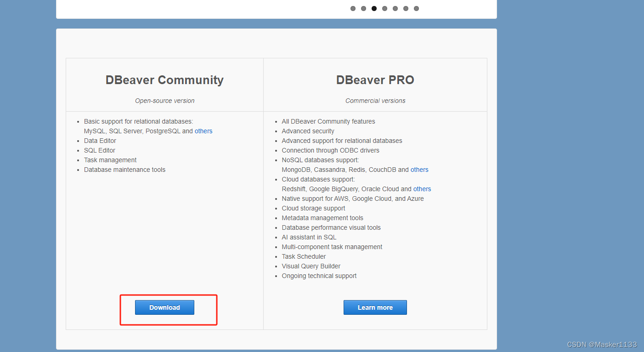This screenshot has width=644, height=352.
Task: Click 'Native support for AWS, Google Cloud, and Azure'
Action: pos(353,199)
